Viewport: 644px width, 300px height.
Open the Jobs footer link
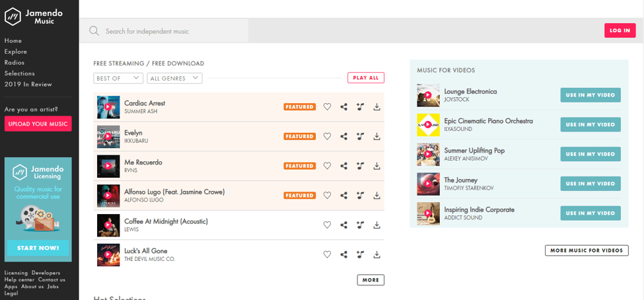click(53, 286)
